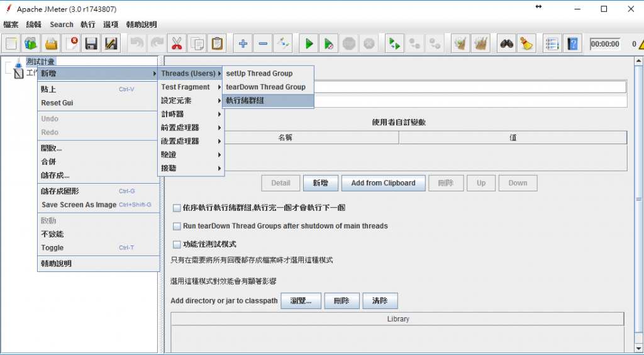Expand the 後置處理器 submenu
Viewport: 644px width, 355px height.
191,142
